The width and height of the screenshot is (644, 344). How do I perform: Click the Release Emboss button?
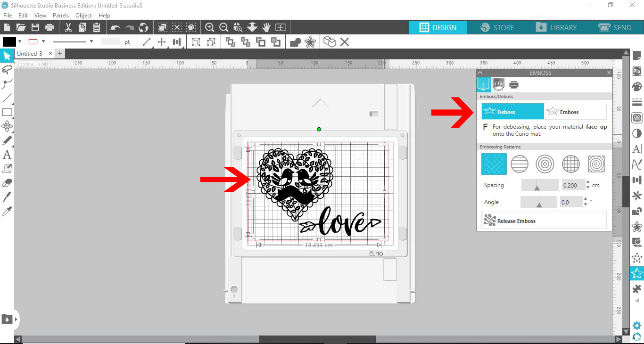pyautogui.click(x=544, y=221)
